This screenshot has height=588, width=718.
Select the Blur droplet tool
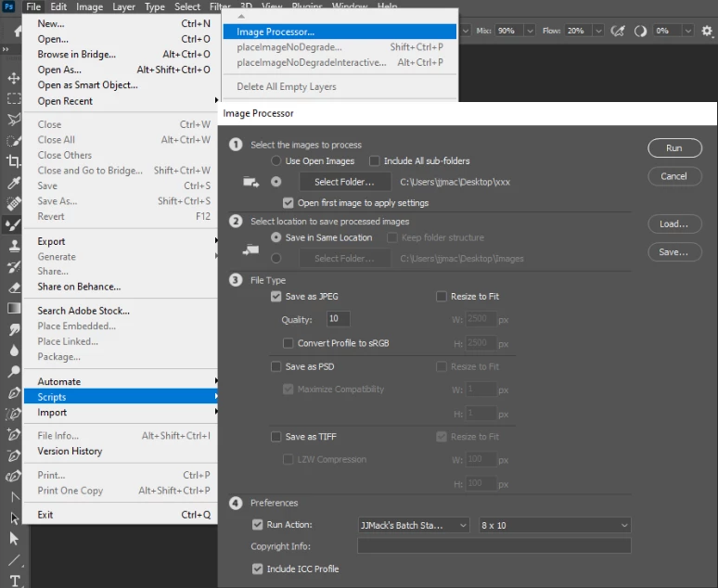[x=14, y=351]
